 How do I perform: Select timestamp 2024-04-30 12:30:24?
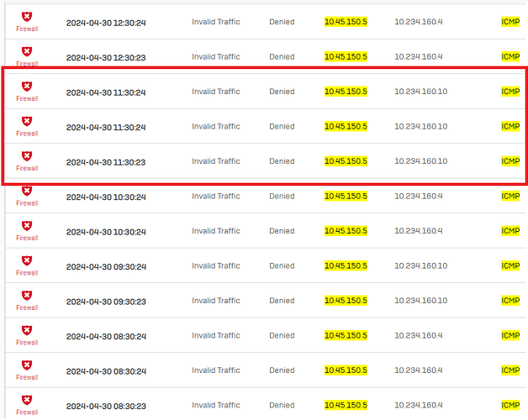pos(106,23)
